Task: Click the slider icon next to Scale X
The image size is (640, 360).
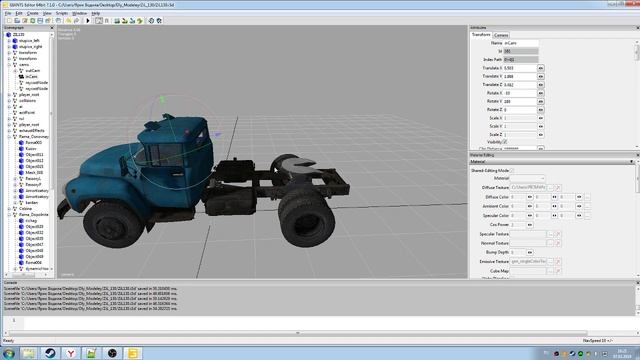Action: pos(541,118)
